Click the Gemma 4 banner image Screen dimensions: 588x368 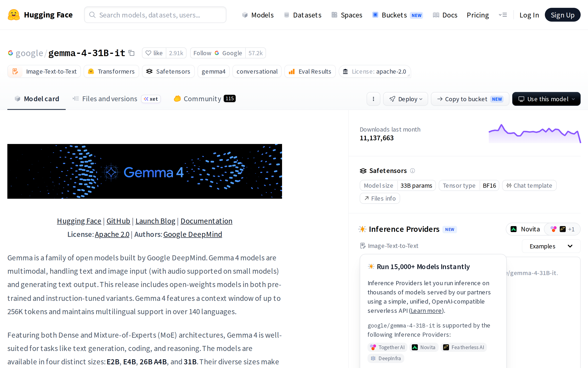144,171
